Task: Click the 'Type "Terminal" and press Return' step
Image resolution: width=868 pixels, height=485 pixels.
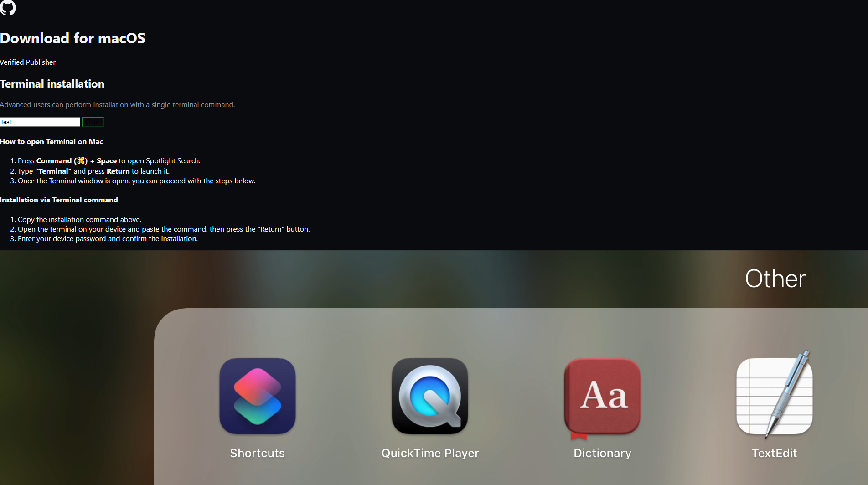Action: click(x=93, y=171)
